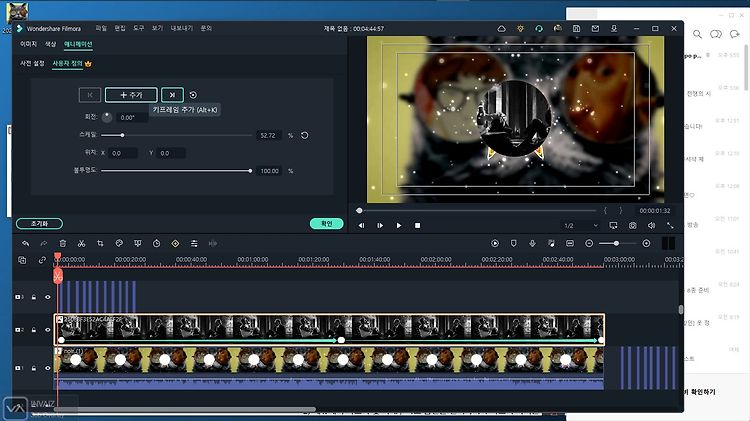Open the 문의 menu
Screen dimensions: 750x421
click(206, 28)
